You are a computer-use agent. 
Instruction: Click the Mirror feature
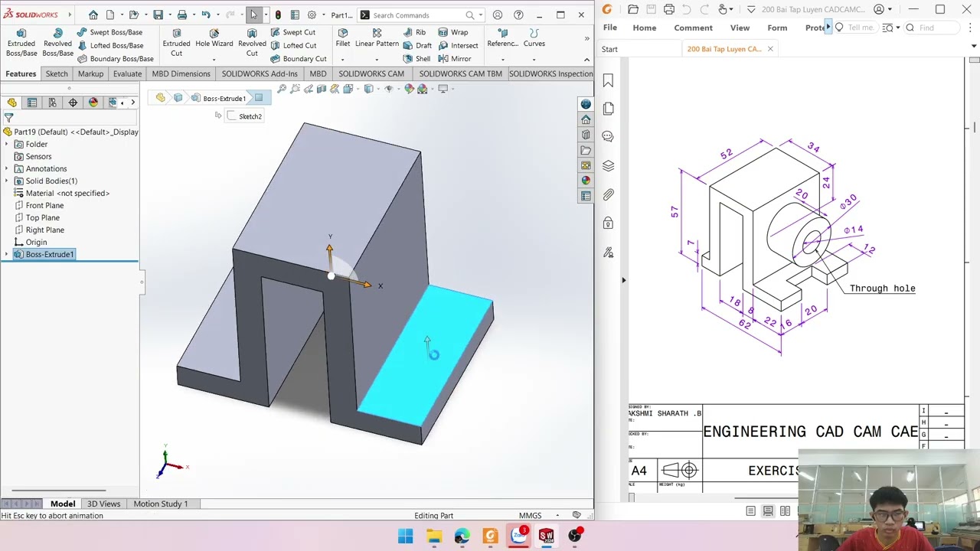455,59
